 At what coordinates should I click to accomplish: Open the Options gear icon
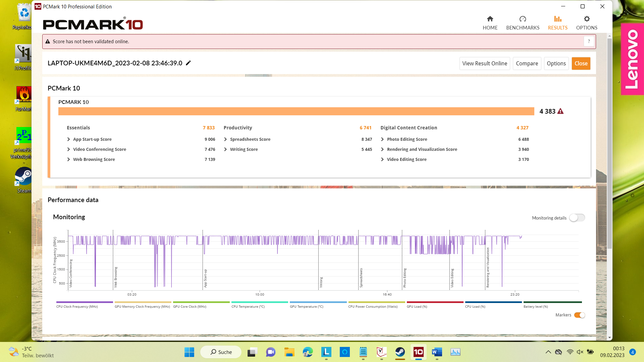[x=587, y=19]
